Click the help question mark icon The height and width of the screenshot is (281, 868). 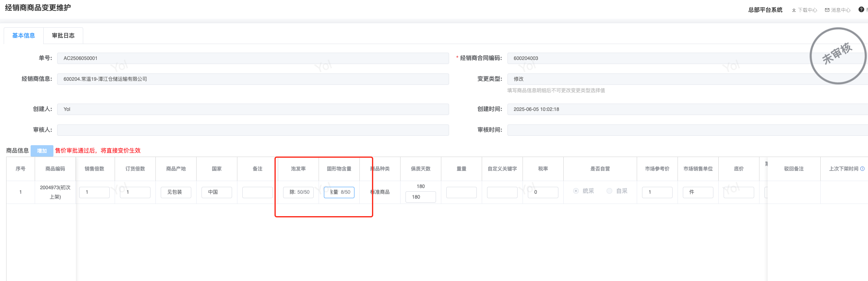(x=861, y=10)
